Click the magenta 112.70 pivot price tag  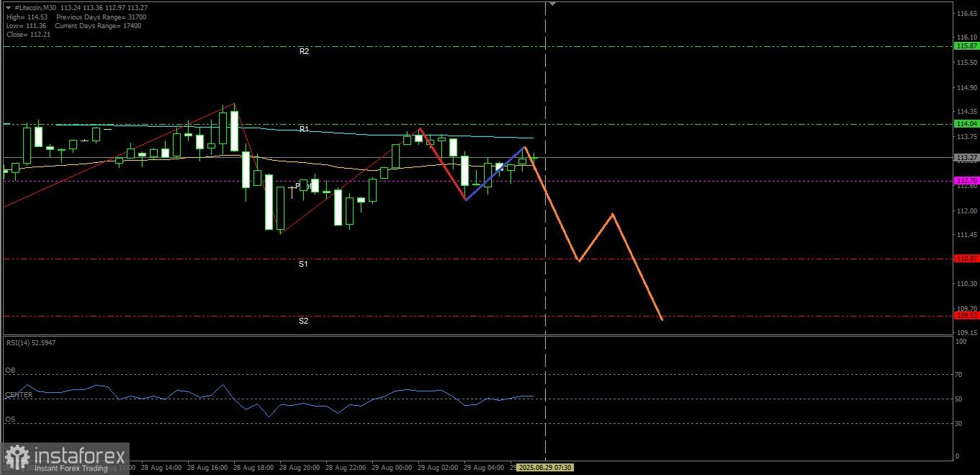click(x=966, y=180)
